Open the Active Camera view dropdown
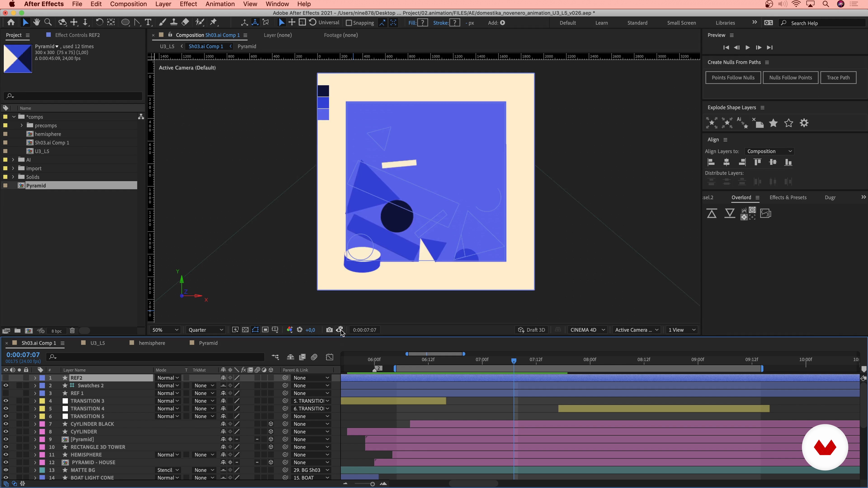This screenshot has height=488, width=868. [637, 330]
